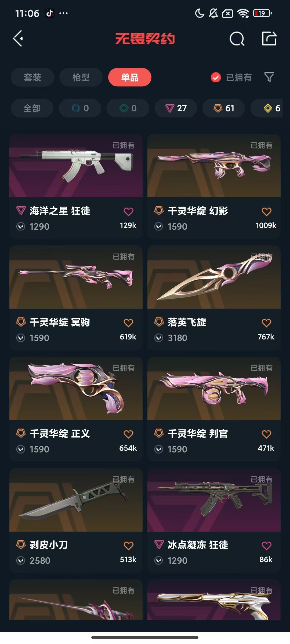Open the search magnifier icon
290x644 pixels.
(237, 39)
